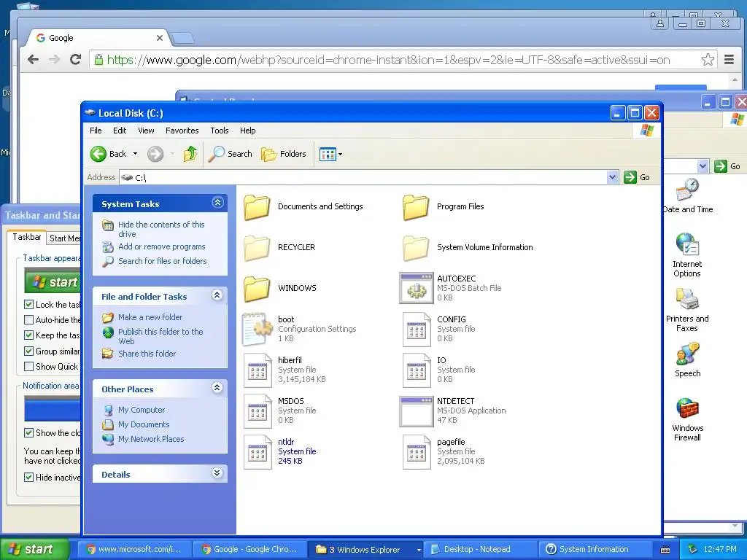Select the Program Files folder icon
747x560 pixels.
415,207
